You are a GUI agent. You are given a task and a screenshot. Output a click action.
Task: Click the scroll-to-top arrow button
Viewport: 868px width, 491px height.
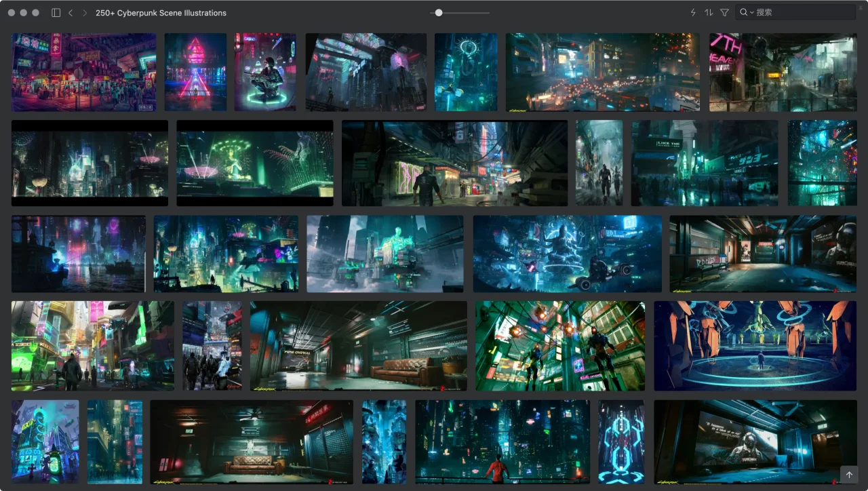[849, 475]
